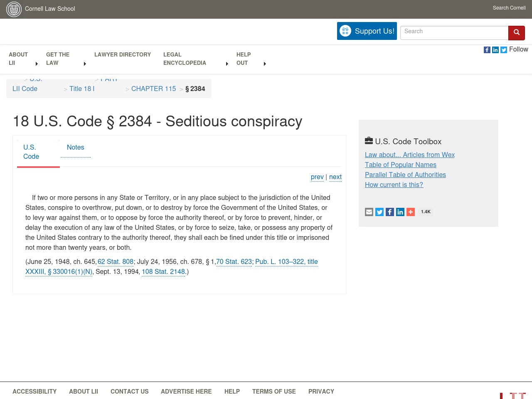Expand the HELP OUT menu arrow
This screenshot has height=399, width=532.
tap(265, 64)
